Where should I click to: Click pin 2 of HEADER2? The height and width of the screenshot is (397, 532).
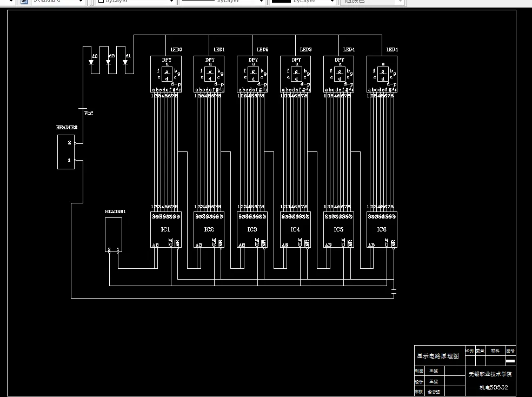click(x=70, y=143)
